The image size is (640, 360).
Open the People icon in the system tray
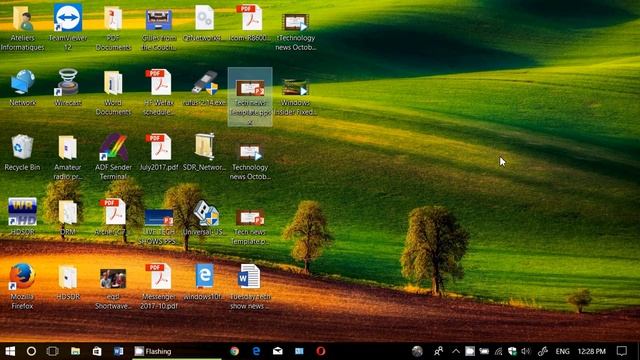click(x=438, y=351)
